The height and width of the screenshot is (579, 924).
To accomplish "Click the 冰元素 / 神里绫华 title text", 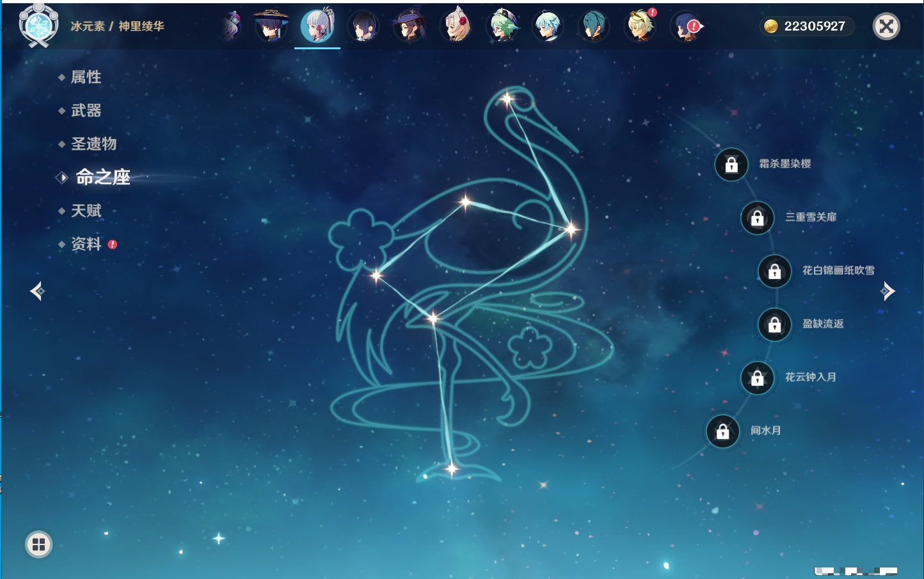I will coord(117,26).
